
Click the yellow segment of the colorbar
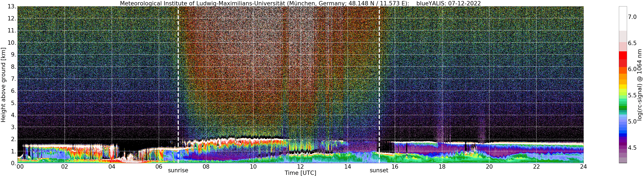coord(623,87)
